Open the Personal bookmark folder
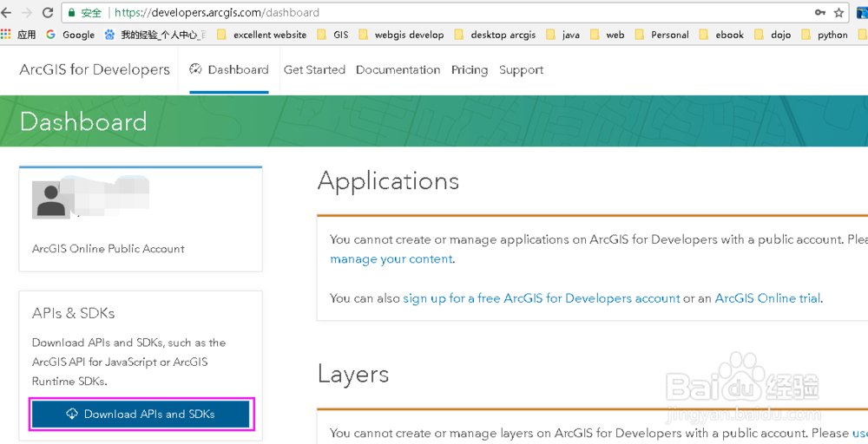The image size is (868, 444). tap(661, 35)
